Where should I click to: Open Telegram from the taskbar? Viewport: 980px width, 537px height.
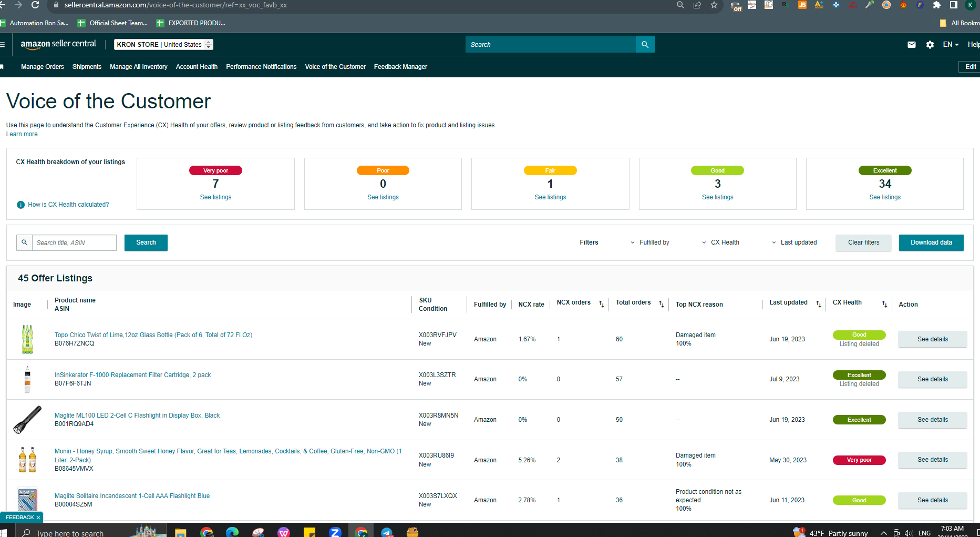click(x=387, y=532)
